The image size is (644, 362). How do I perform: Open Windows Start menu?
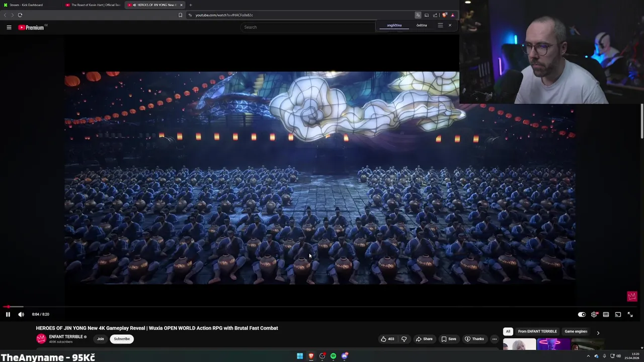click(300, 356)
